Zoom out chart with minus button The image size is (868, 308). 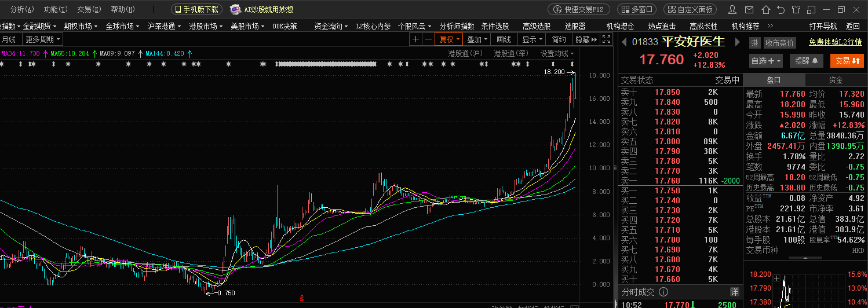pyautogui.click(x=428, y=39)
